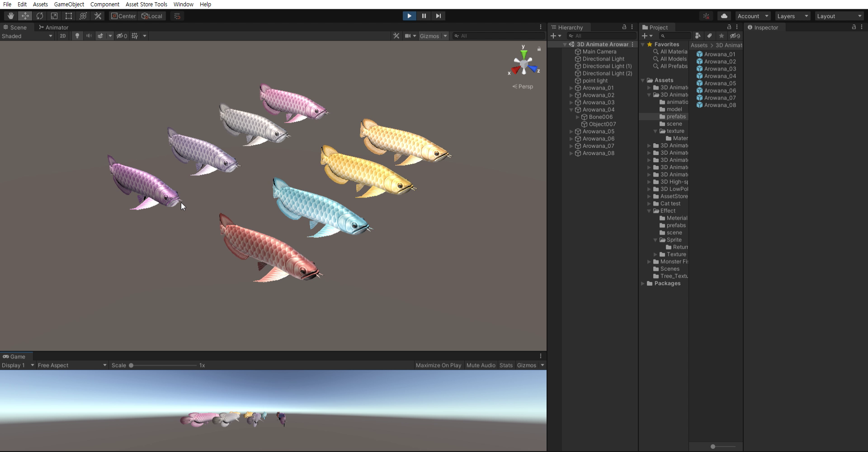Toggle Scene grid visibility

pyautogui.click(x=135, y=36)
